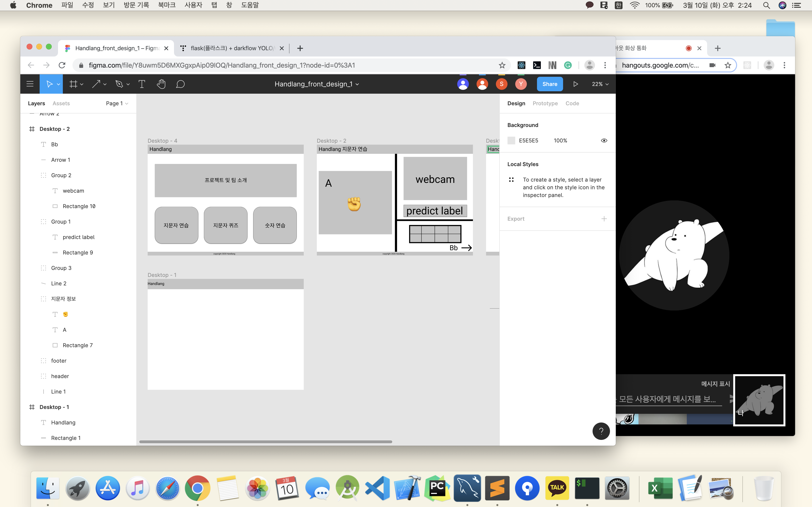Bookmark the Figma page with star icon
Viewport: 812px width, 507px height.
click(502, 65)
